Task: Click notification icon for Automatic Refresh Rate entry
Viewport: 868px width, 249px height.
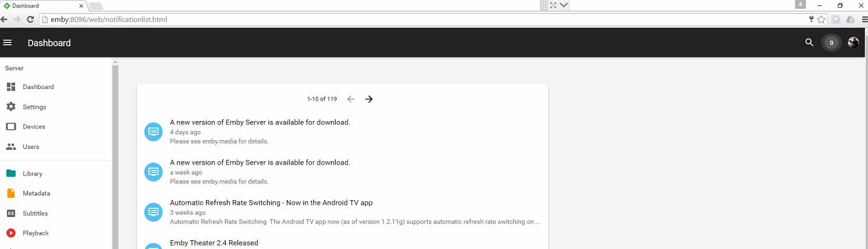Action: pyautogui.click(x=154, y=212)
